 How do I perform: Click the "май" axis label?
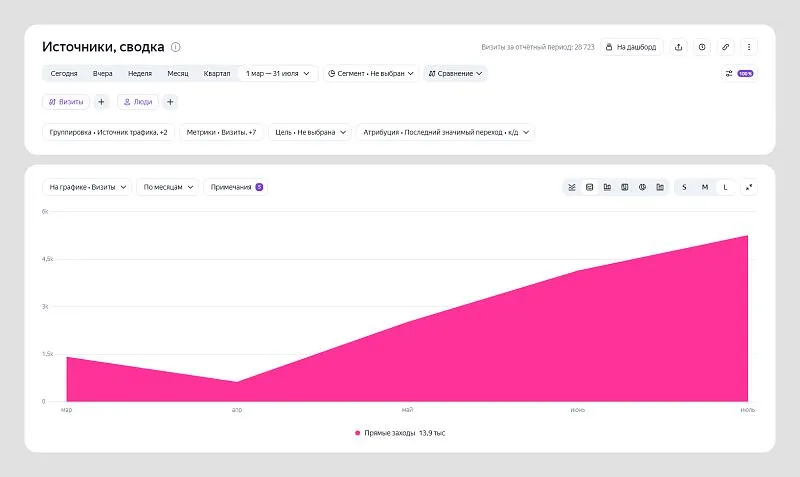tap(407, 410)
